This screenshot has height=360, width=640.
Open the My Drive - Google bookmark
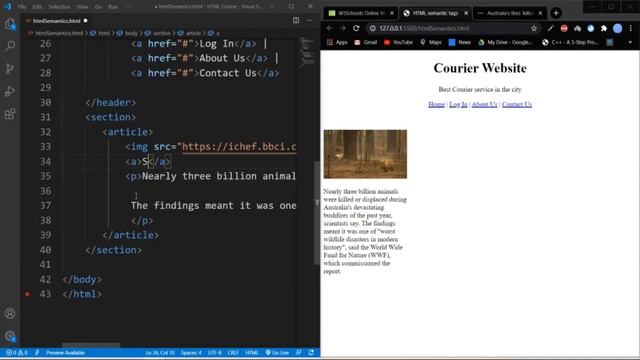pos(505,42)
